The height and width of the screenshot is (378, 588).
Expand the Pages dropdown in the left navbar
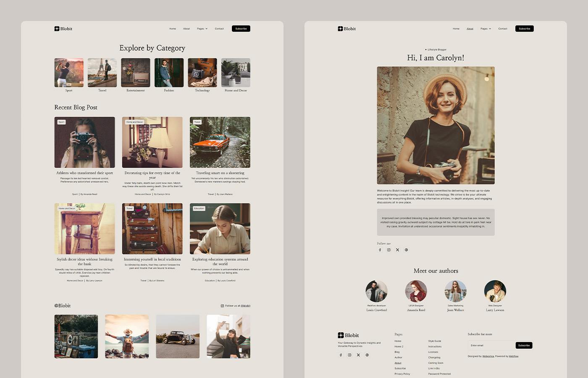tap(202, 29)
